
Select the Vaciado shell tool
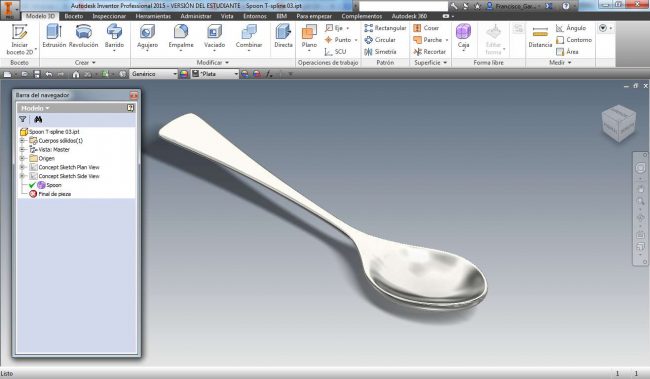(x=214, y=37)
